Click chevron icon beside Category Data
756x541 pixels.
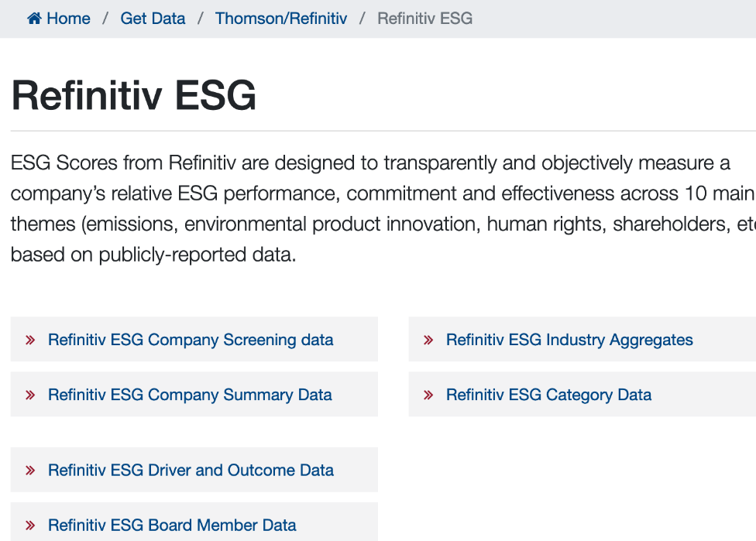[x=428, y=395]
